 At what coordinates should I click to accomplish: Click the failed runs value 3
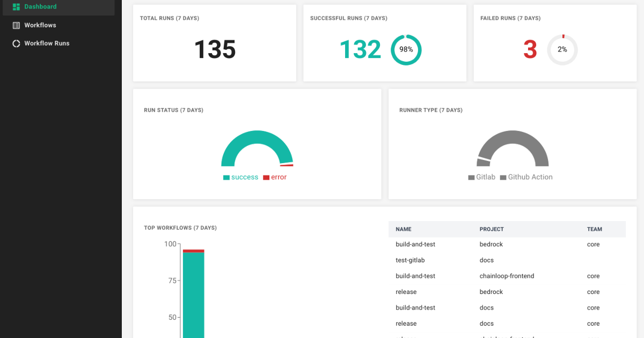[530, 49]
